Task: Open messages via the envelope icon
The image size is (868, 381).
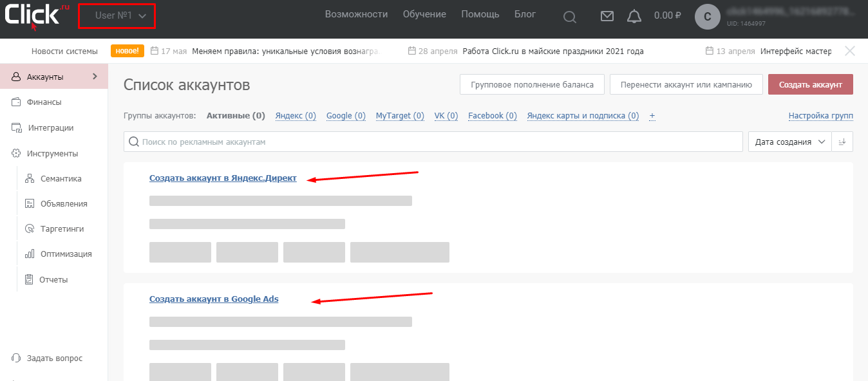Action: tap(607, 17)
